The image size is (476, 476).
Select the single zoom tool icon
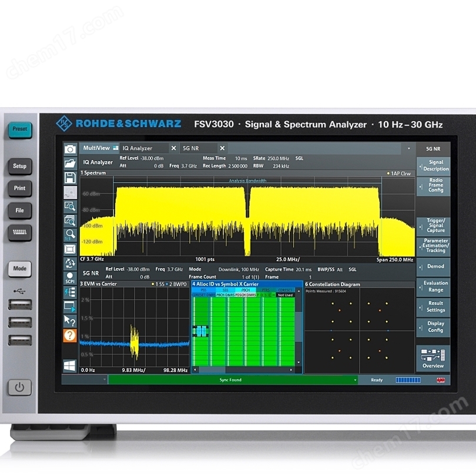(x=70, y=206)
